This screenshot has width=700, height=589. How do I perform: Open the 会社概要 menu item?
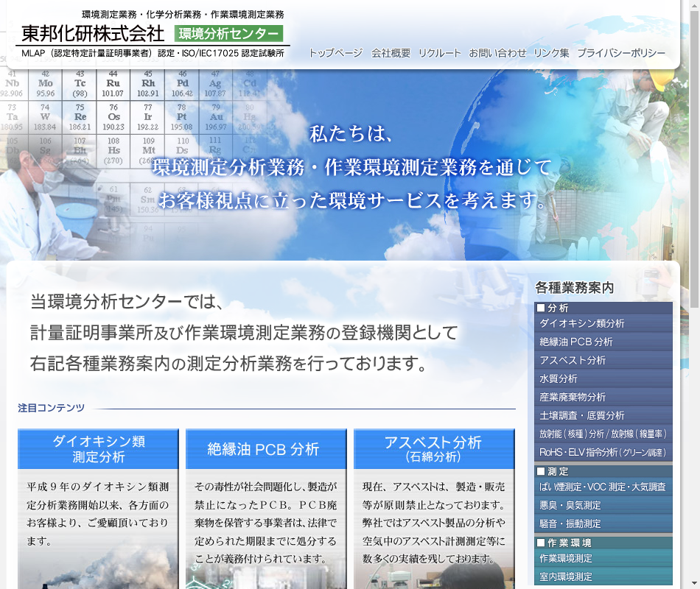(x=391, y=53)
